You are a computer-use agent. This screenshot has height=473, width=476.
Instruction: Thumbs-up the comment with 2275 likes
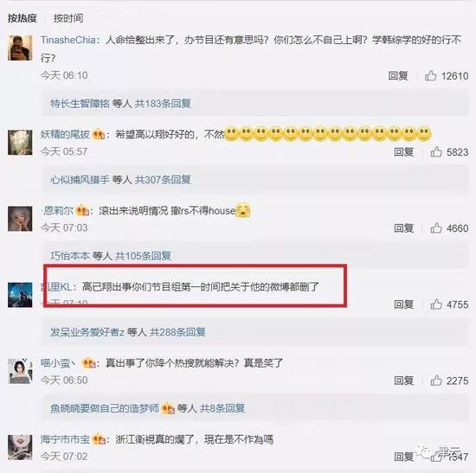436,380
